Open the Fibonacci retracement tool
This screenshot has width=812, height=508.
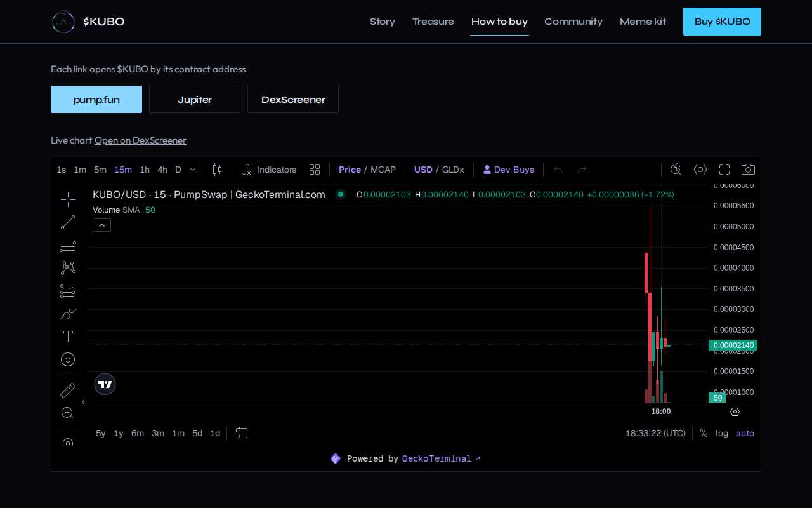click(68, 245)
